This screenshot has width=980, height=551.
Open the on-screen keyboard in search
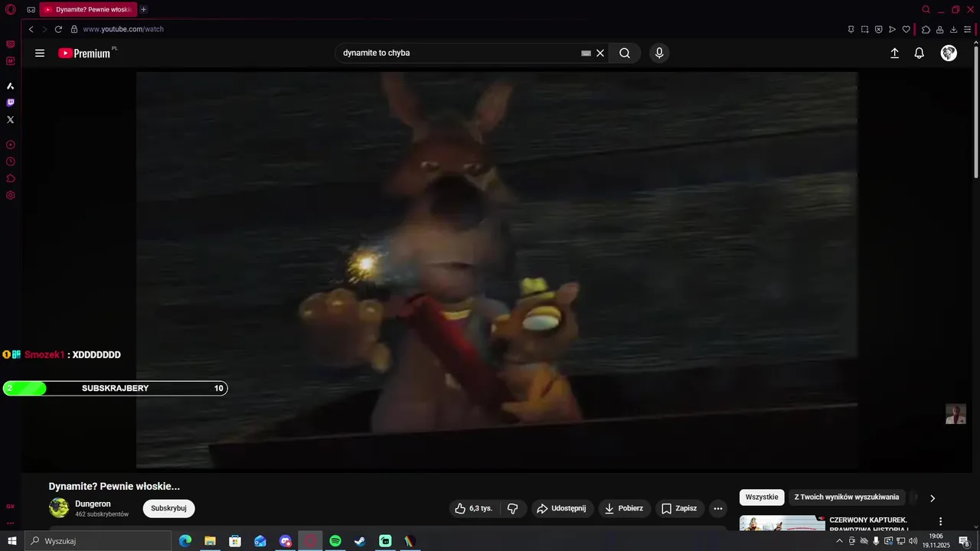click(x=586, y=53)
